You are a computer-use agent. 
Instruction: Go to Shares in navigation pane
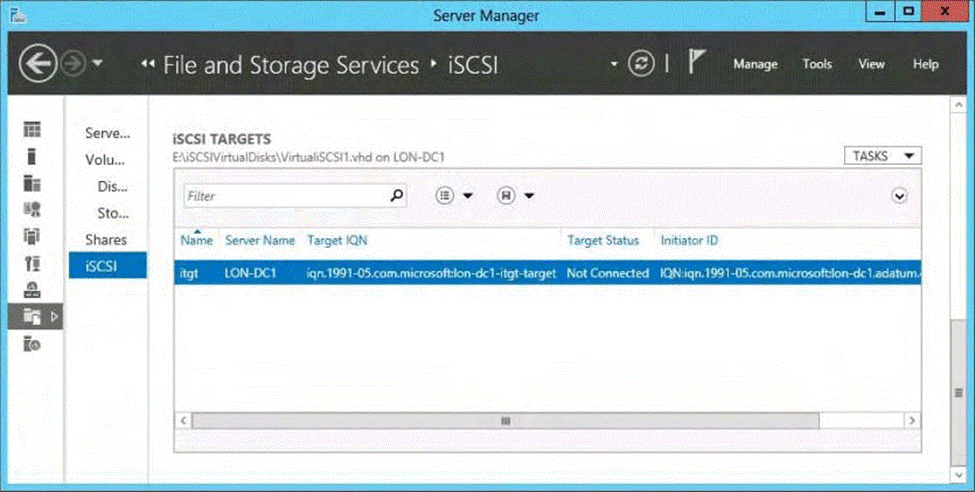point(106,240)
